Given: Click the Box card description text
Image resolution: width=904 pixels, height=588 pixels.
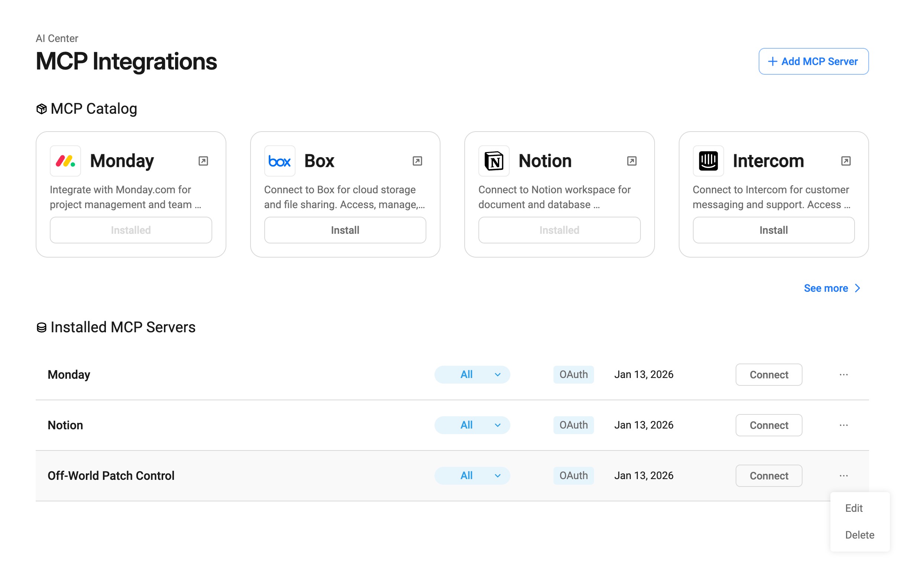Looking at the screenshot, I should [345, 197].
